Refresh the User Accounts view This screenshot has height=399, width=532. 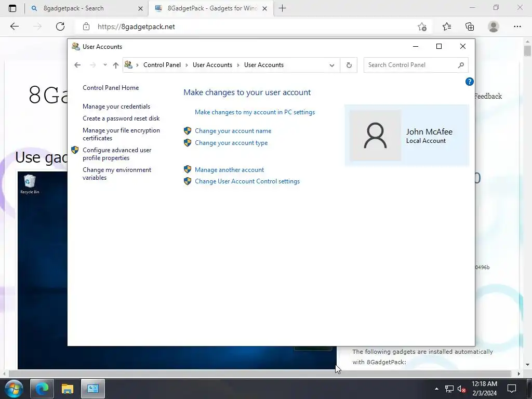pyautogui.click(x=349, y=65)
